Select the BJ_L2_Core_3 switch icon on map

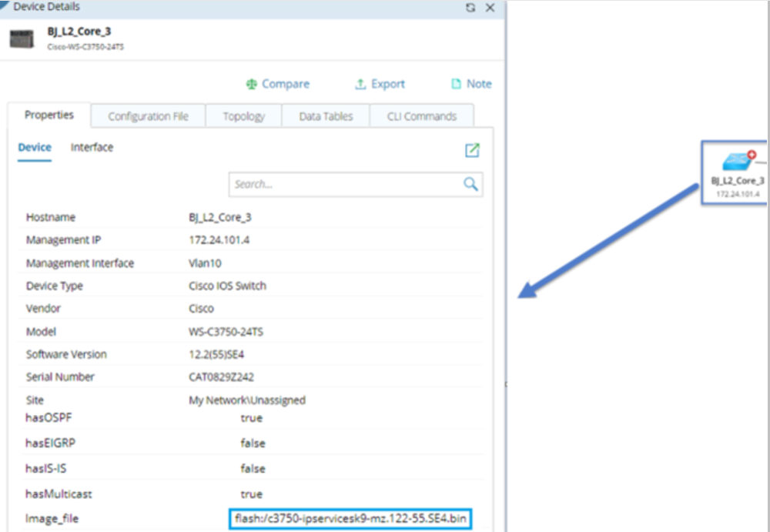[735, 162]
